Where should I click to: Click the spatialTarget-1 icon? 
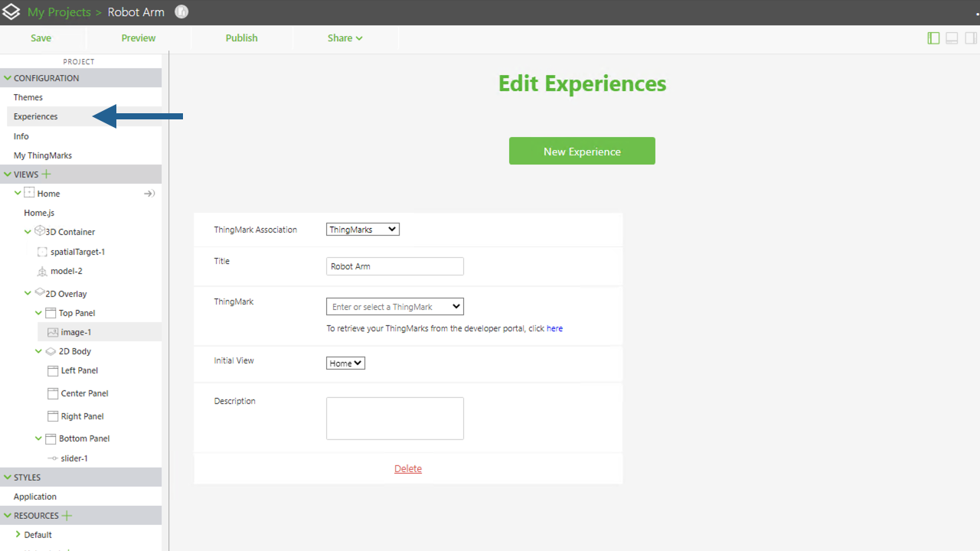tap(42, 252)
